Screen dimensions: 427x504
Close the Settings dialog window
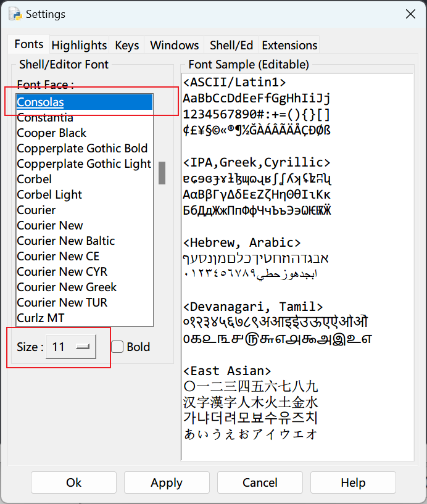coord(410,14)
